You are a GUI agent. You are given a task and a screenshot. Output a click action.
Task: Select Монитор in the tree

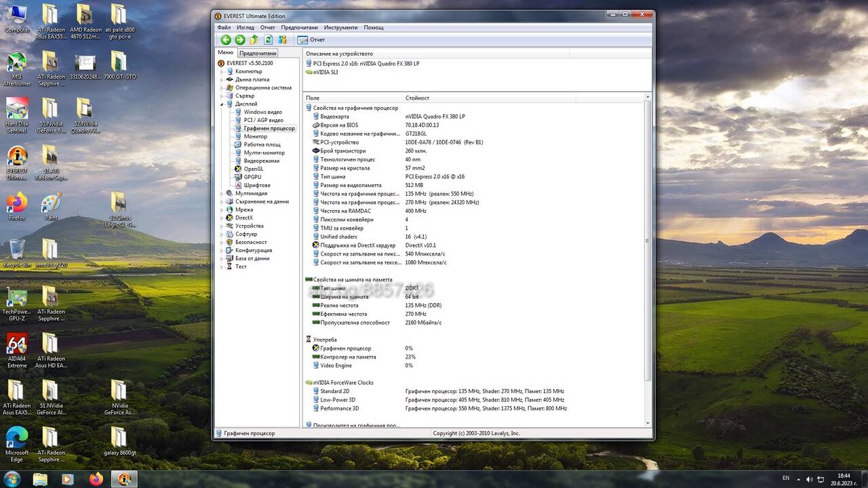[255, 136]
